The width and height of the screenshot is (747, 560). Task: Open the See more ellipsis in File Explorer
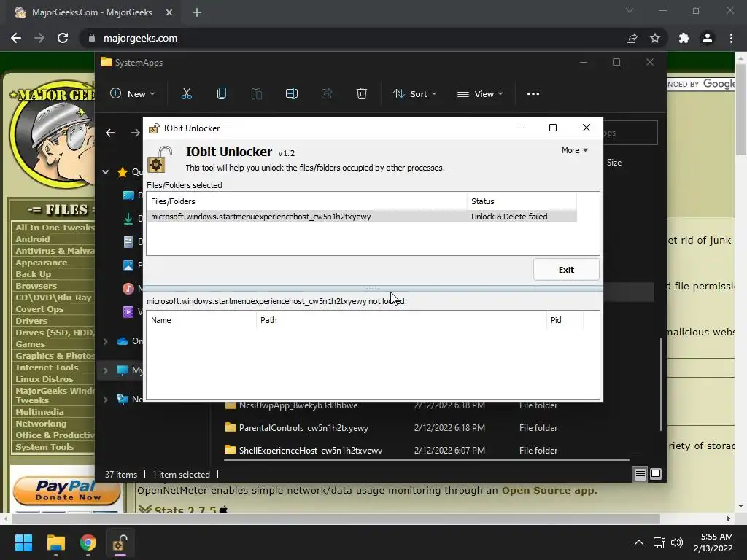533,94
